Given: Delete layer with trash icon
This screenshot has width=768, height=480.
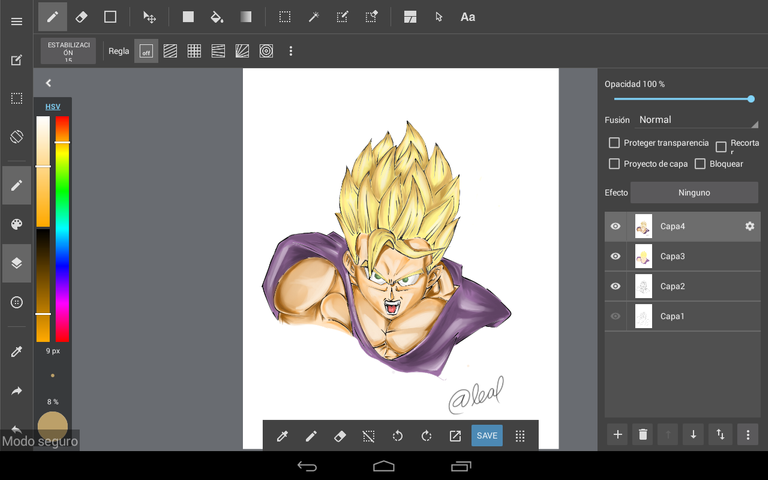Looking at the screenshot, I should coord(643,434).
